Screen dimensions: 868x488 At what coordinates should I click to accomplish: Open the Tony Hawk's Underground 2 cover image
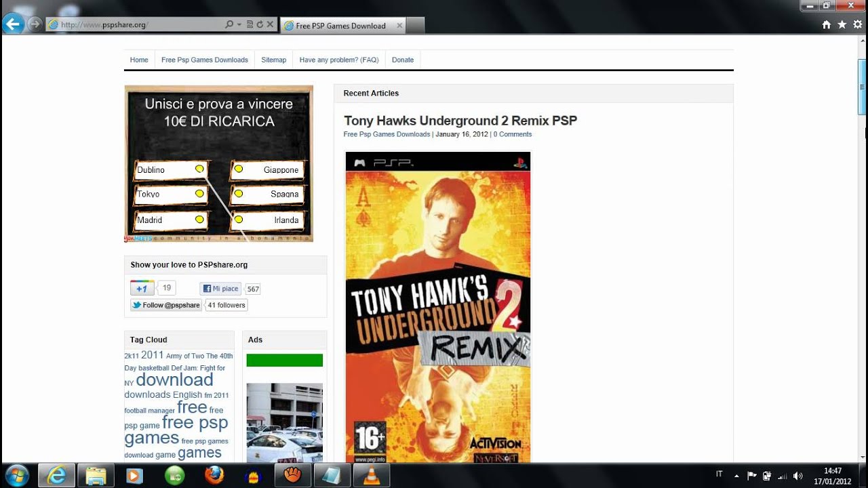[x=438, y=307]
